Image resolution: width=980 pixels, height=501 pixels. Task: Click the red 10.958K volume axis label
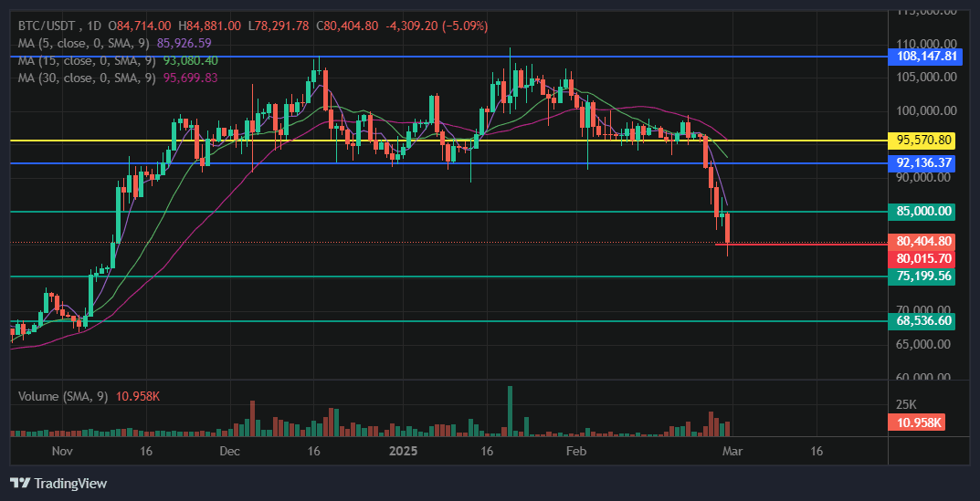click(x=916, y=423)
